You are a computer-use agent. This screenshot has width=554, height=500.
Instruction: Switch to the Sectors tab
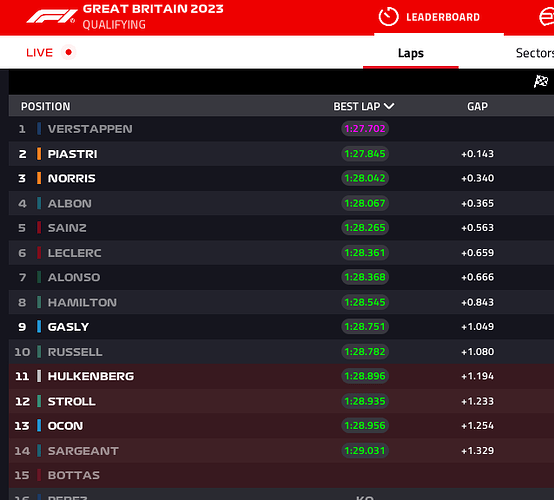(535, 53)
